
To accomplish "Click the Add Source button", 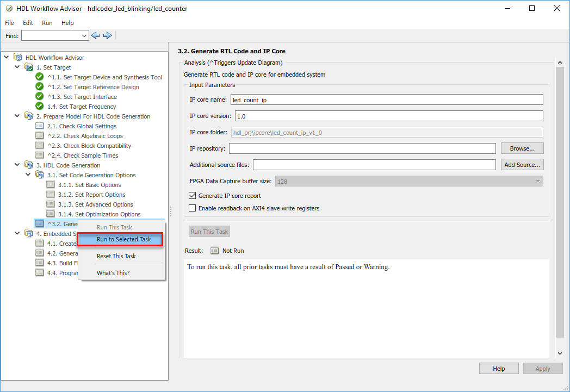I will 522,165.
